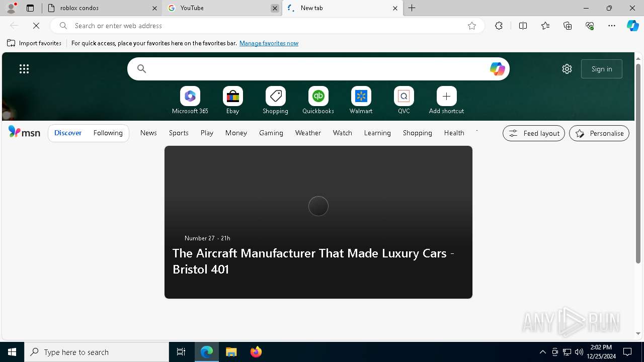Select the New tab tab

(x=342, y=8)
